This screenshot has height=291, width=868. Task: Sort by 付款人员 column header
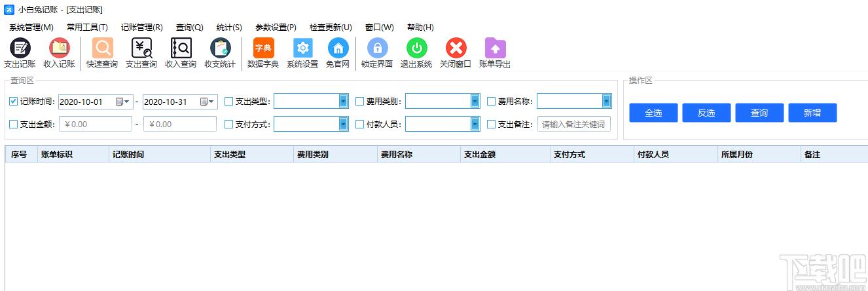[676, 155]
